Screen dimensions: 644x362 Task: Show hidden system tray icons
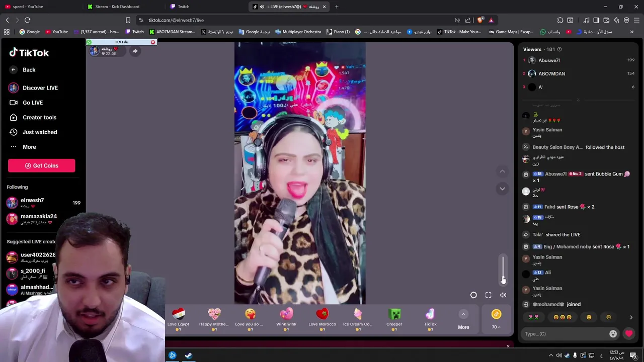click(x=551, y=355)
